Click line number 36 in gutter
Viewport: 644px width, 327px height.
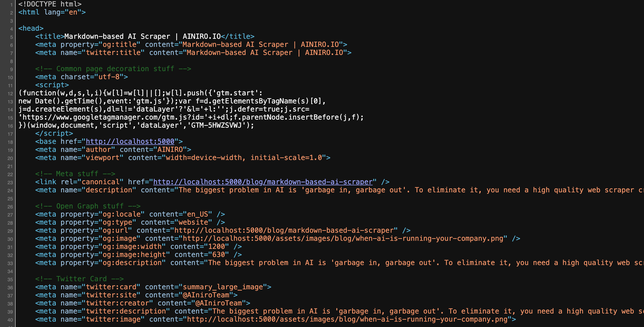pos(10,287)
